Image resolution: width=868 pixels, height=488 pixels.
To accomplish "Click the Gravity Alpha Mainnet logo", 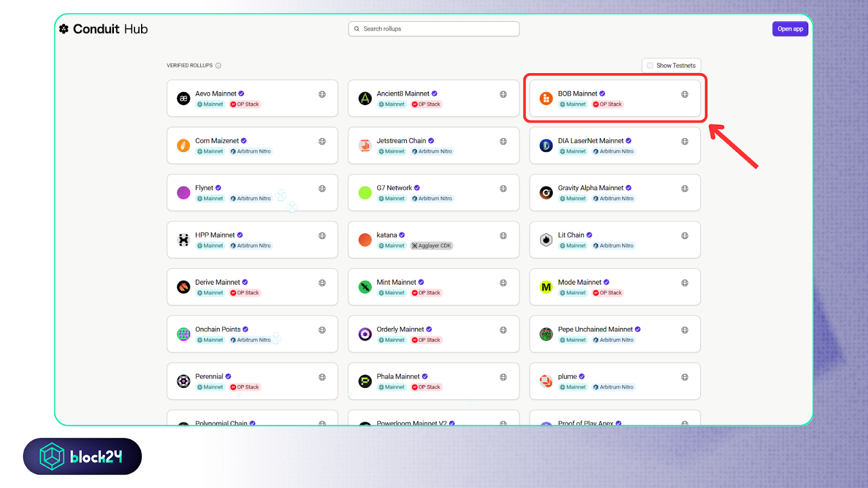I will pos(546,193).
